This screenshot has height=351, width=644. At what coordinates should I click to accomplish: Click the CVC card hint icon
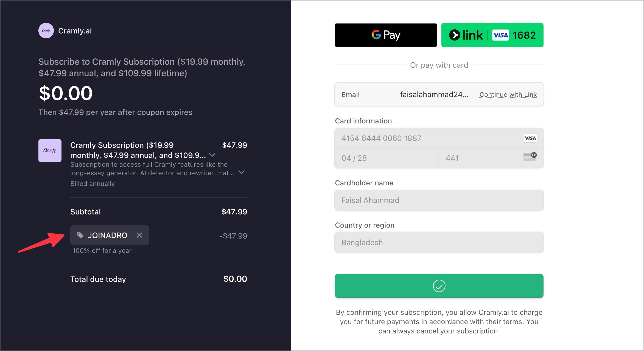pos(530,157)
